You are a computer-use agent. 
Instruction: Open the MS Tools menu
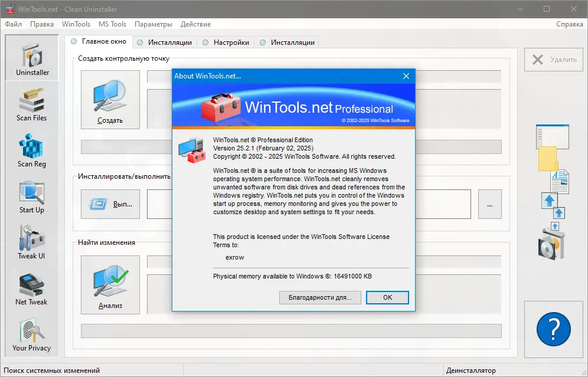113,24
